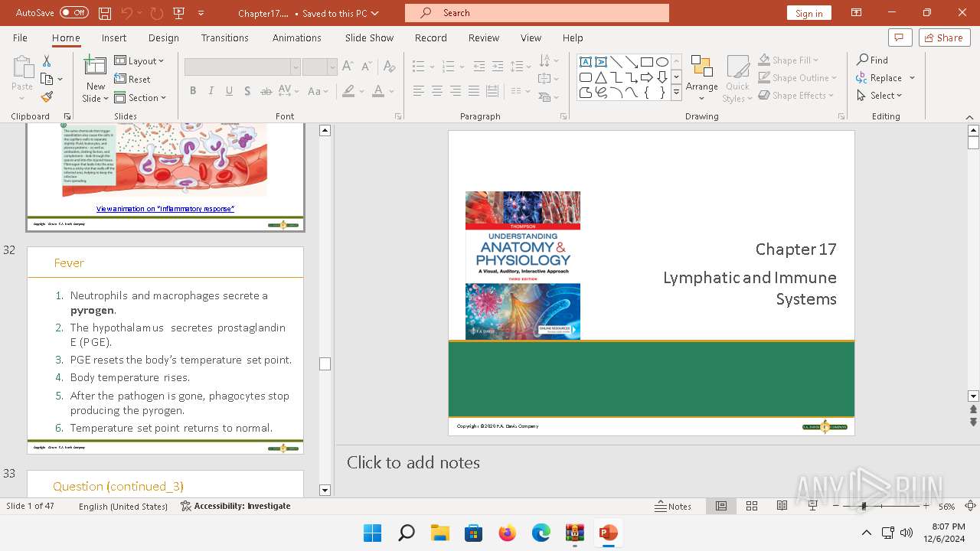Toggle Normal view button in status bar
The image size is (980, 551).
(721, 506)
